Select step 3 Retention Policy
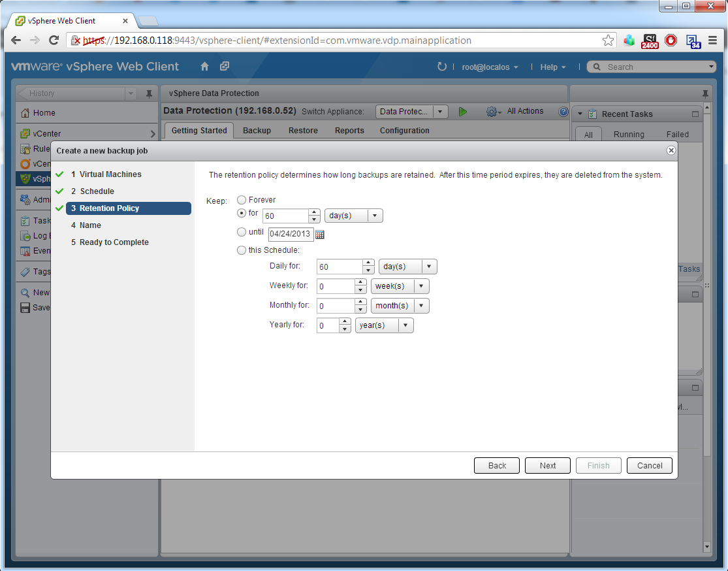Screen dimensions: 728x571 point(129,208)
